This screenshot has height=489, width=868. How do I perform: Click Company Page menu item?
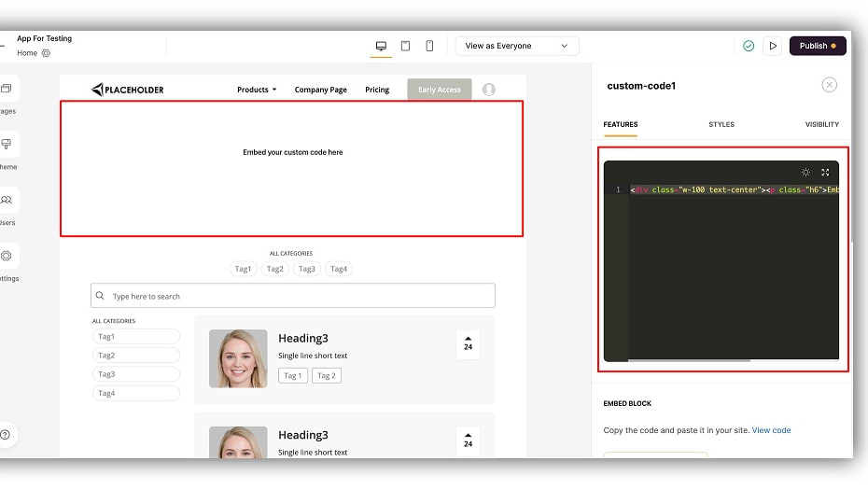(320, 90)
